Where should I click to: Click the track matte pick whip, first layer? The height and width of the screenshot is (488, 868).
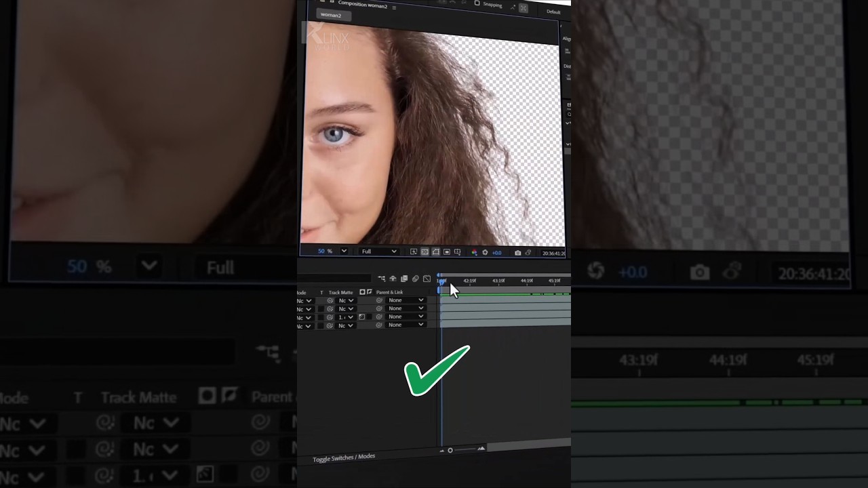click(330, 300)
